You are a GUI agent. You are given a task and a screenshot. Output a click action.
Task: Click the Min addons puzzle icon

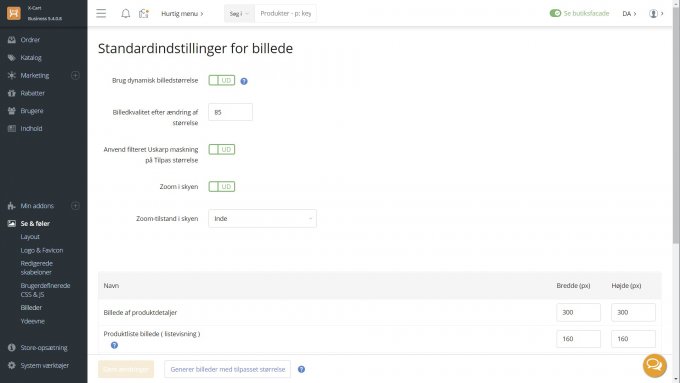(x=12, y=206)
